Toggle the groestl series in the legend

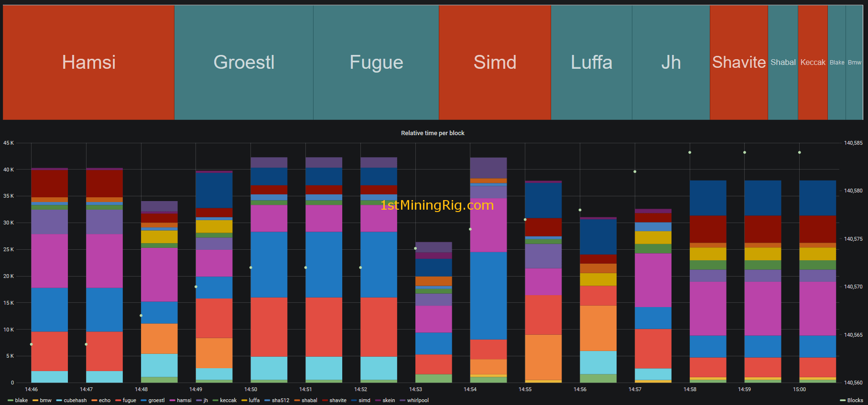click(153, 400)
